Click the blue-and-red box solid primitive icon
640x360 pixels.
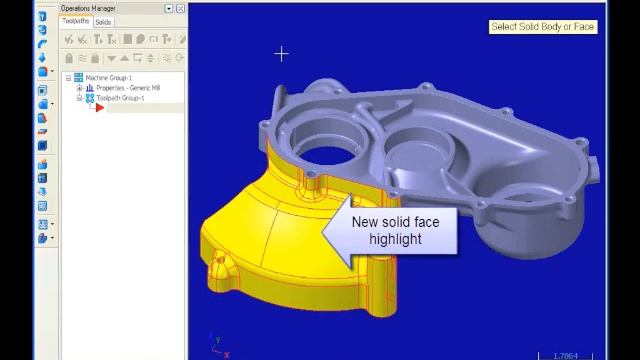42,71
